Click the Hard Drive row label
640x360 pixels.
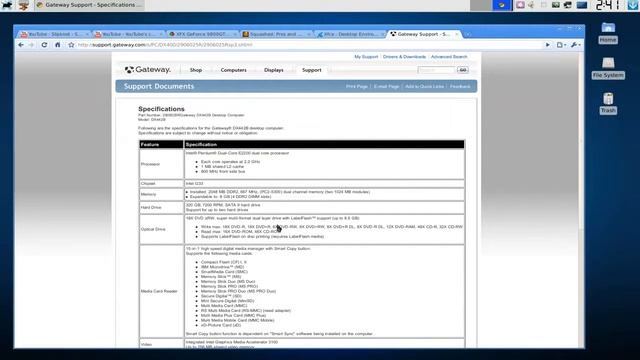(151, 207)
